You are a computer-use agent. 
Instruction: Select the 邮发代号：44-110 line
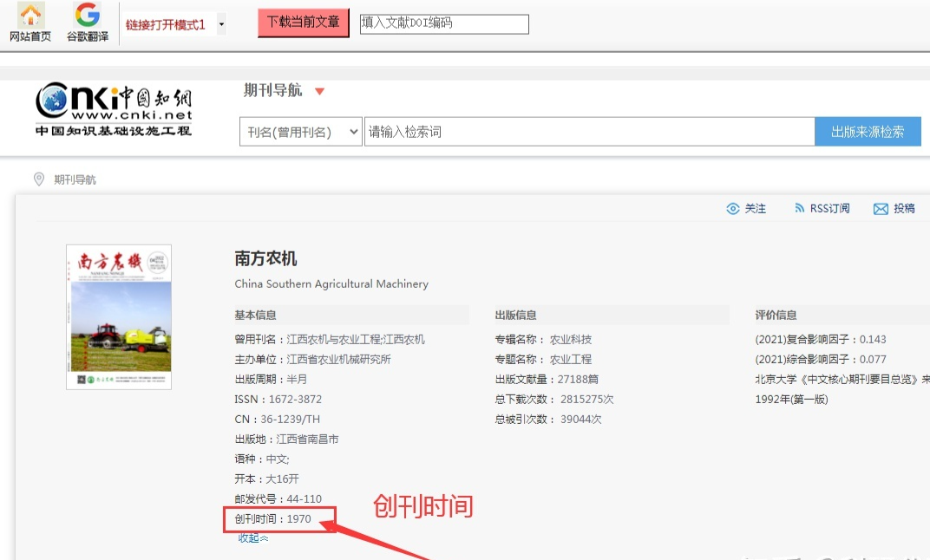pyautogui.click(x=278, y=499)
